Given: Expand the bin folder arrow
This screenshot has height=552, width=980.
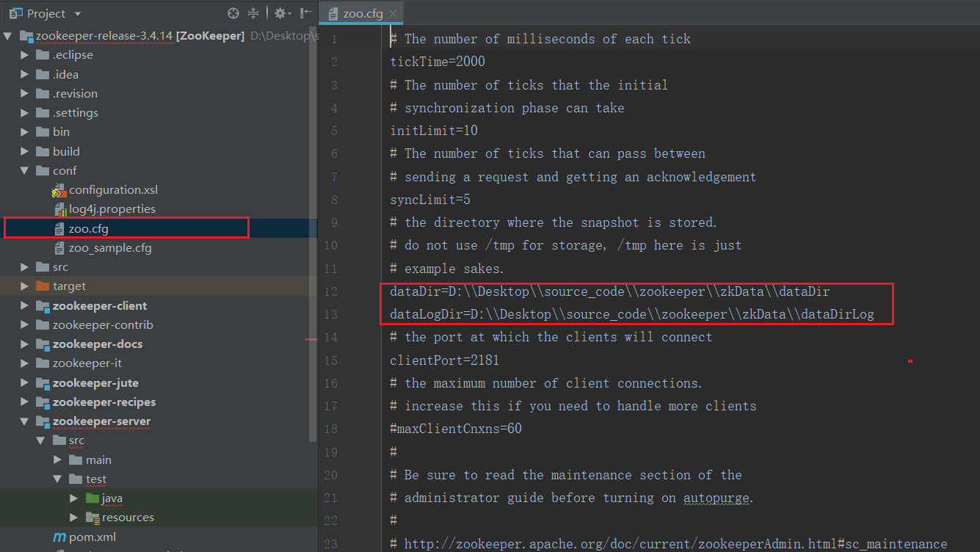Looking at the screenshot, I should click(25, 132).
